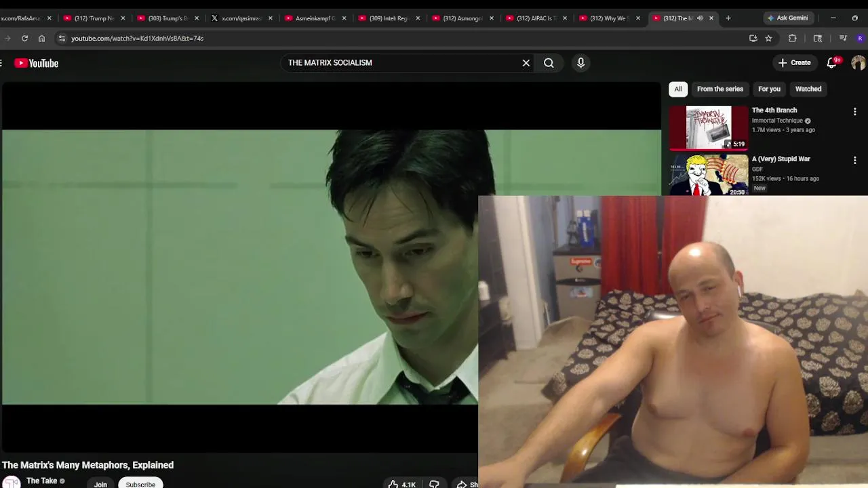The image size is (868, 488).
Task: Go to the browser home page icon
Action: [41, 39]
